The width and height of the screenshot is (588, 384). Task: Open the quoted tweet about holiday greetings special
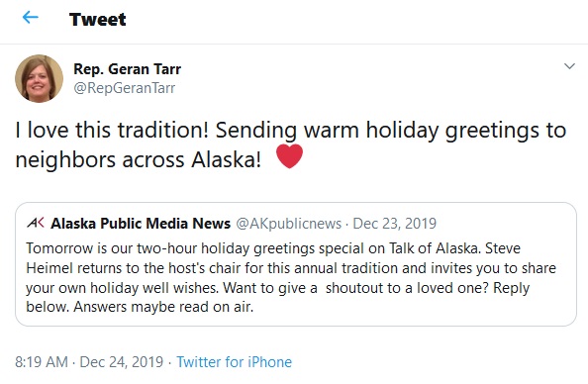click(x=296, y=264)
